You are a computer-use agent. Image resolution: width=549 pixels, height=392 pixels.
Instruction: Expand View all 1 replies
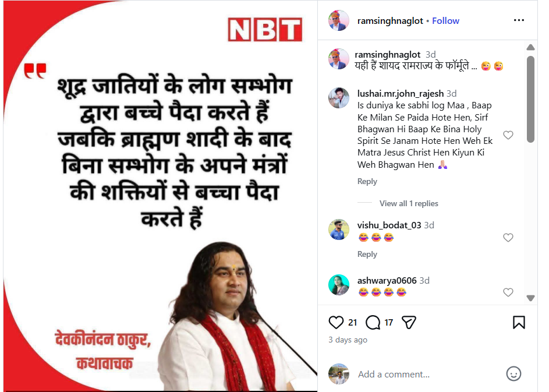409,203
